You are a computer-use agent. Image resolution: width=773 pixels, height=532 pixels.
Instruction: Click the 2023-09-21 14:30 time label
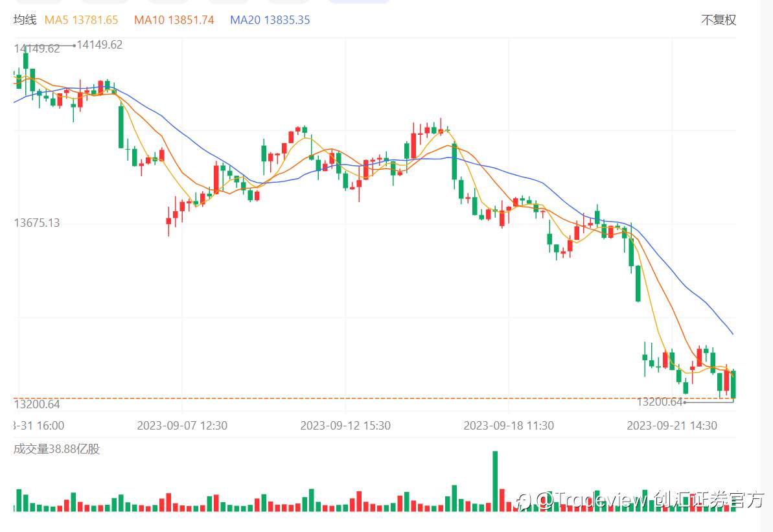coord(671,426)
